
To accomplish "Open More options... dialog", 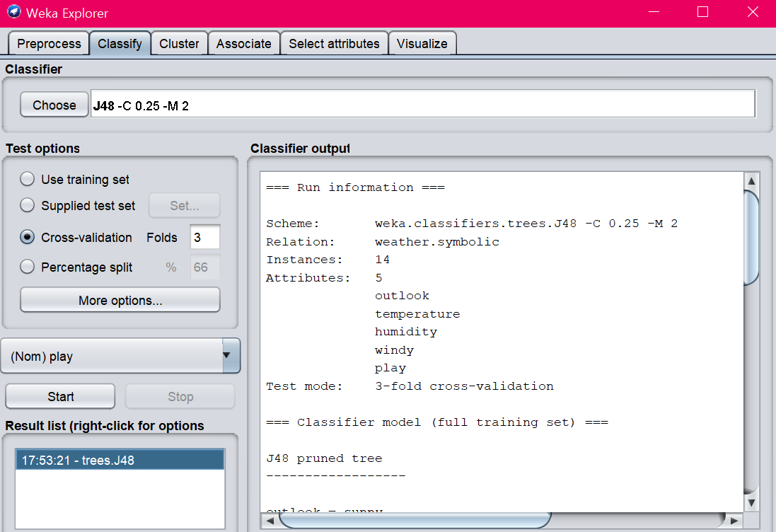I will (120, 300).
